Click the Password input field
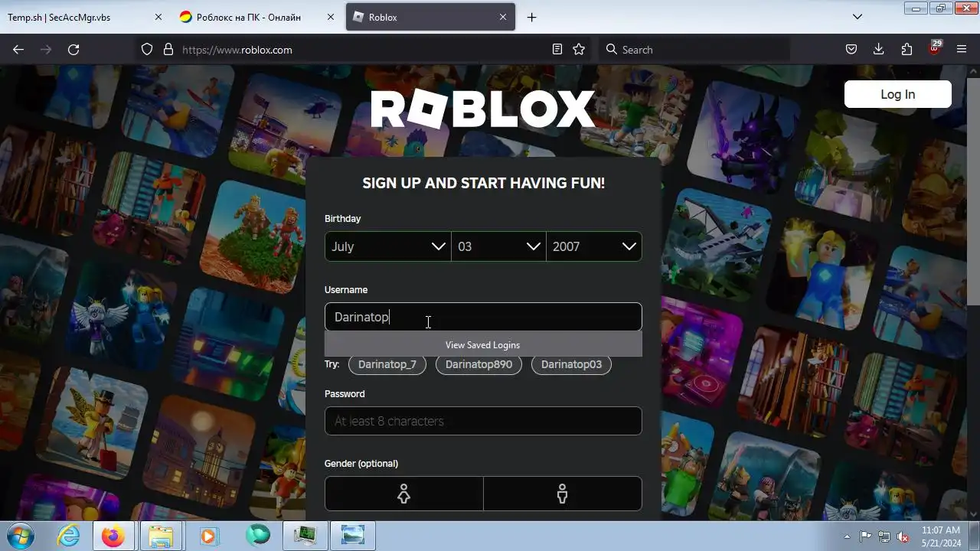Viewport: 980px width, 551px height. (483, 421)
